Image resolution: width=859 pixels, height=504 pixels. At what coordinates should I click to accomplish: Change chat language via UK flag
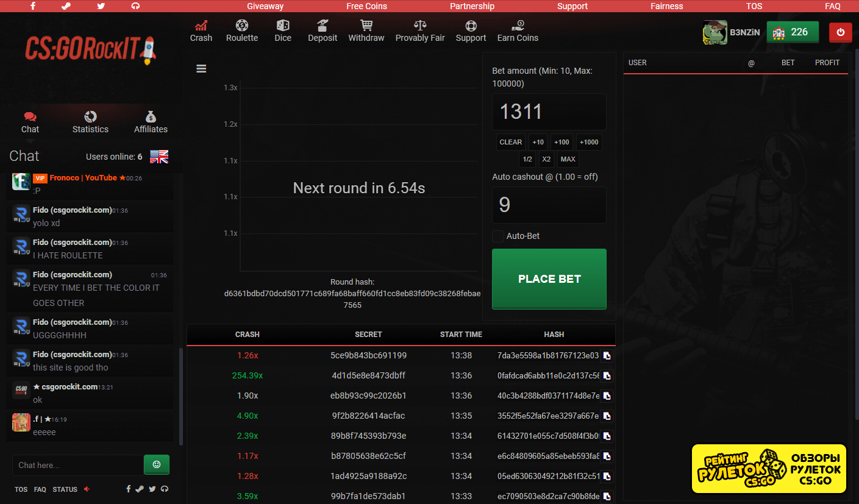[159, 157]
